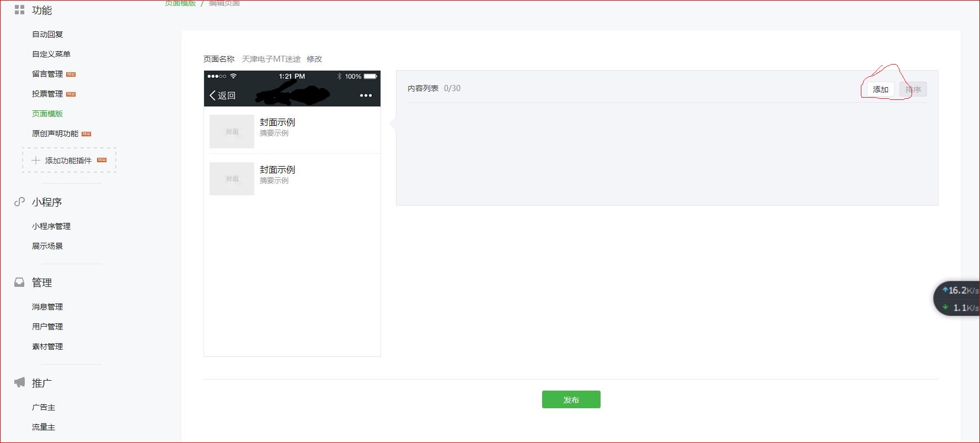Click 添加功能插件 dashed box
Viewport: 980px width, 443px height.
pos(69,160)
